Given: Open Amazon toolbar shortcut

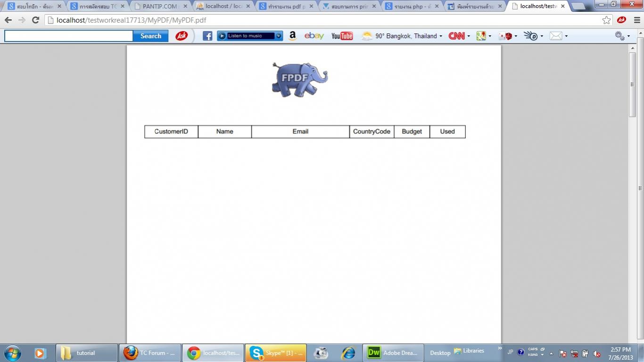Looking at the screenshot, I should 292,36.
